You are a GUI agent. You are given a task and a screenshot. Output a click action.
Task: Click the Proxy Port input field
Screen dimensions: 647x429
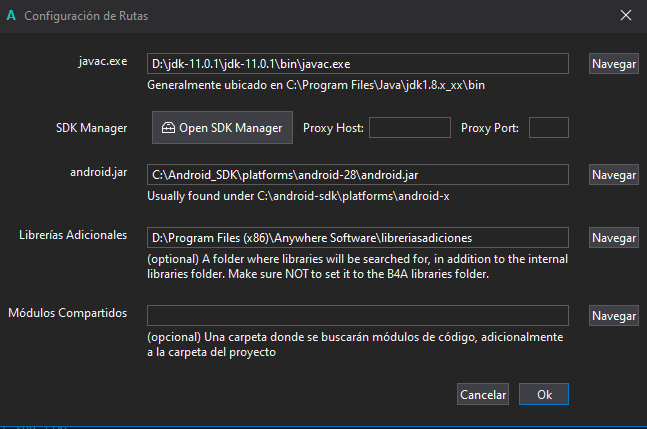(x=549, y=127)
